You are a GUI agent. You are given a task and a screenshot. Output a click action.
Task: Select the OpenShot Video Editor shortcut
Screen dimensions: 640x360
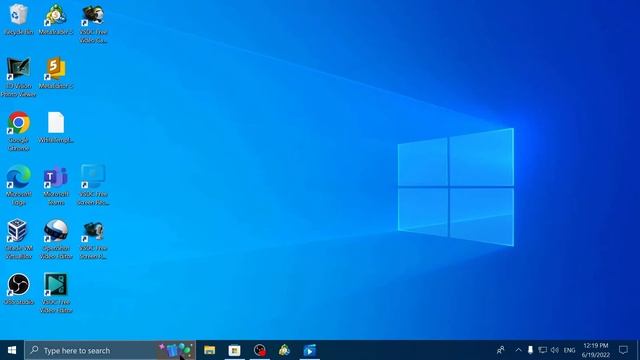tap(56, 239)
